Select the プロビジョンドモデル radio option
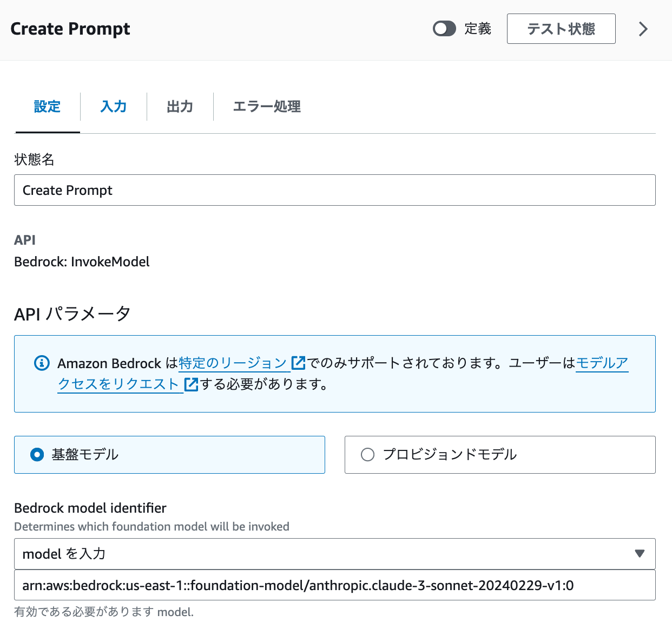The height and width of the screenshot is (641, 672). 500,455
